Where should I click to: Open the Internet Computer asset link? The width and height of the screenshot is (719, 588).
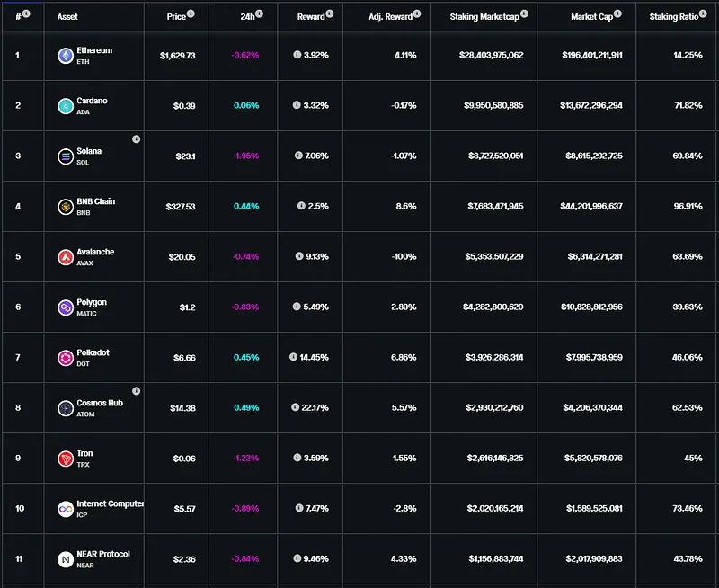[x=110, y=503]
